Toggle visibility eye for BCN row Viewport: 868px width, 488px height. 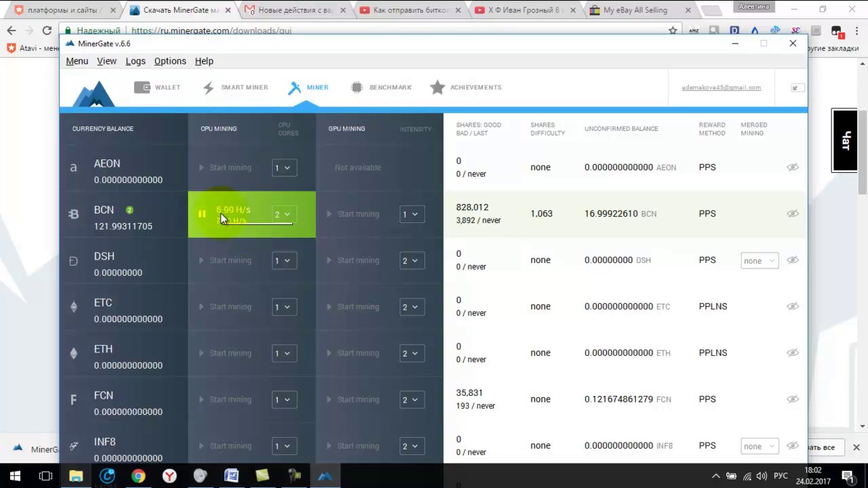point(793,213)
